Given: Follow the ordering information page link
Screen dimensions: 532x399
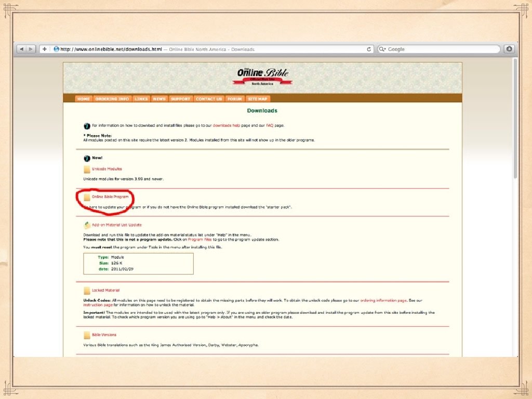Looking at the screenshot, I should (383, 301).
